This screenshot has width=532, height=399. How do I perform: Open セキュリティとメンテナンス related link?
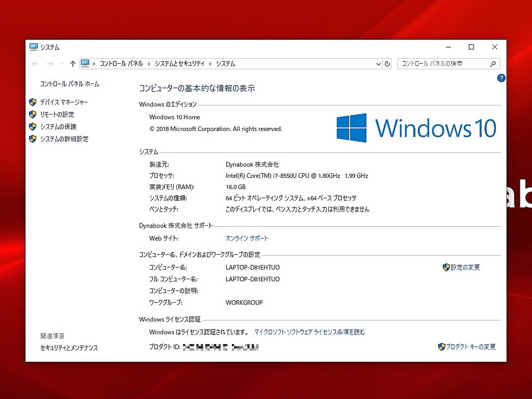click(x=69, y=348)
